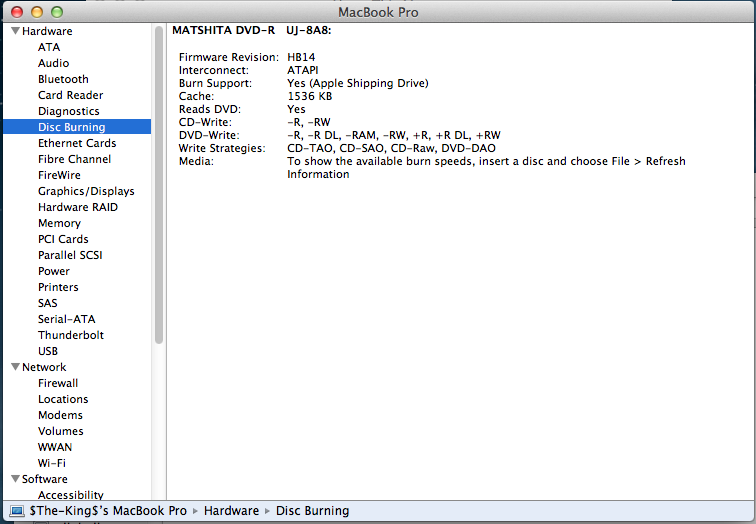Select Volumes under Network
The image size is (756, 524).
61,431
